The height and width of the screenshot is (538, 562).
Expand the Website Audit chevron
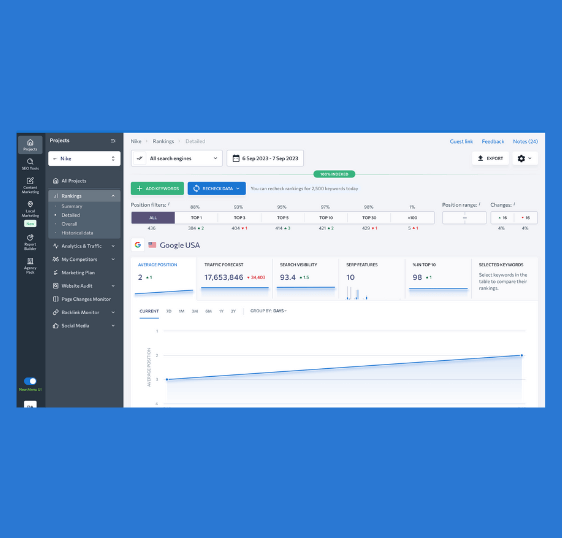coord(113,286)
